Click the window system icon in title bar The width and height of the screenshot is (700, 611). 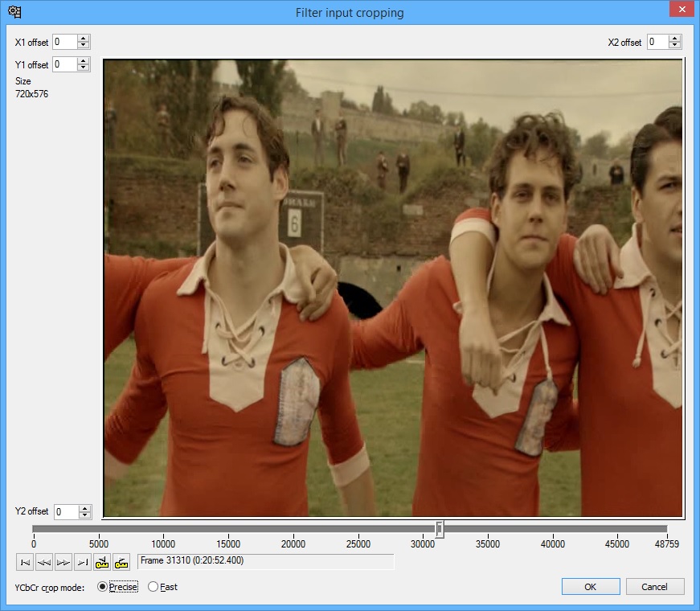pyautogui.click(x=14, y=12)
